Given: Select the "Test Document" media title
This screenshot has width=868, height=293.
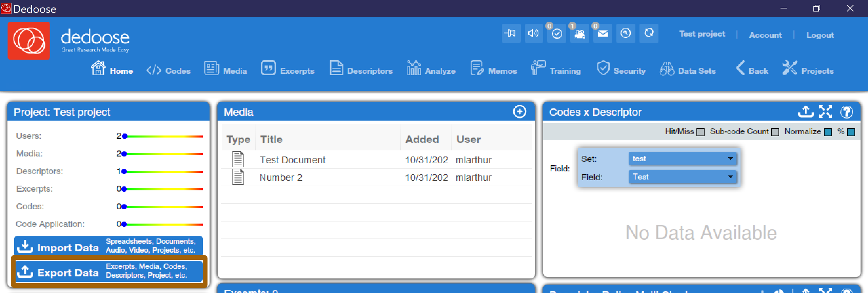Looking at the screenshot, I should click(x=292, y=160).
